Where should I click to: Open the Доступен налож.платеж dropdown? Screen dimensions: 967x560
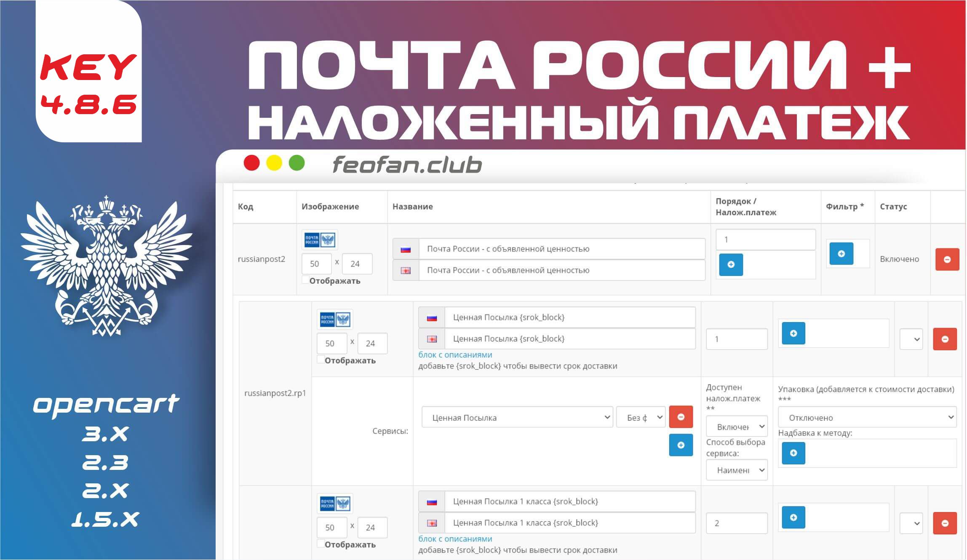pos(737,427)
